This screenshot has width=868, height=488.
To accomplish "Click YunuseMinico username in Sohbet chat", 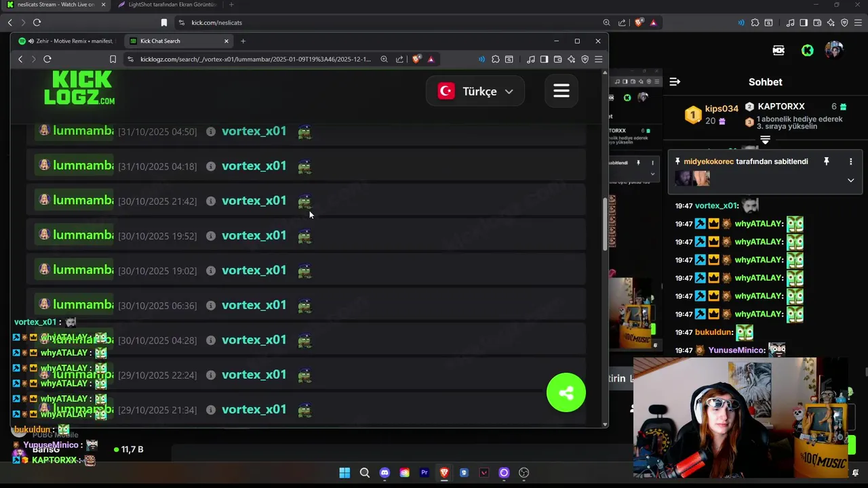I will tap(737, 350).
